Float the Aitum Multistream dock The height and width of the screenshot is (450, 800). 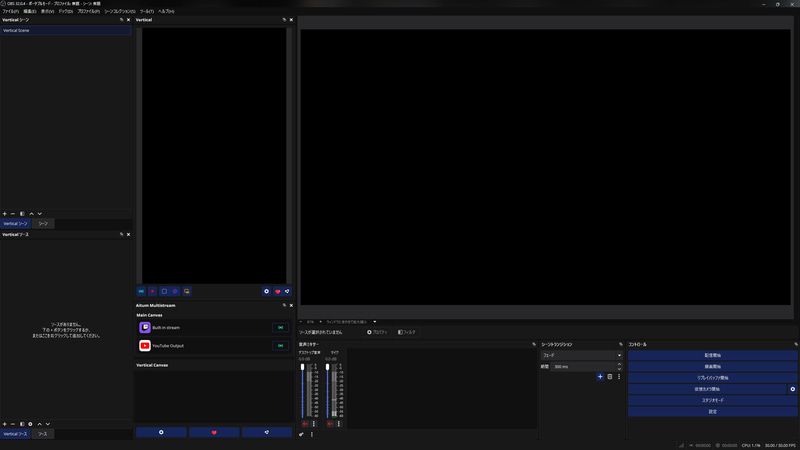coord(284,306)
